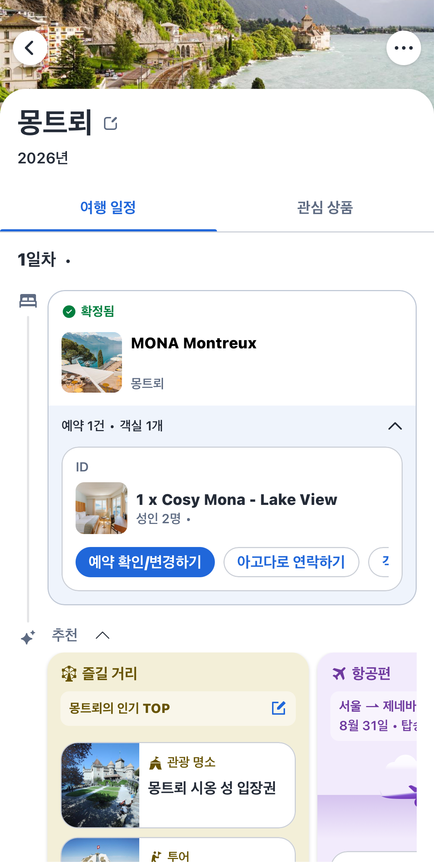Screen dimensions: 434x868
Task: Switch to the 관심 상품 tab
Action: [x=325, y=208]
